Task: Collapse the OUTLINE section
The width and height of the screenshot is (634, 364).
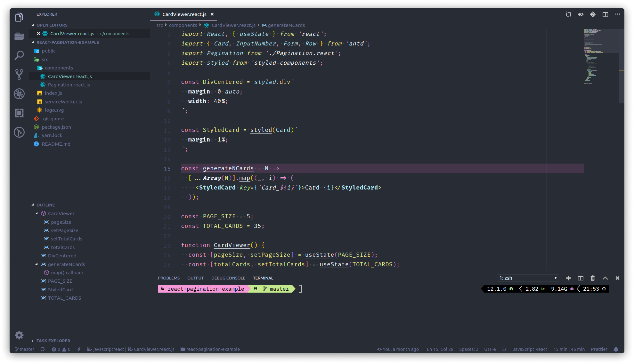Action: coord(45,205)
